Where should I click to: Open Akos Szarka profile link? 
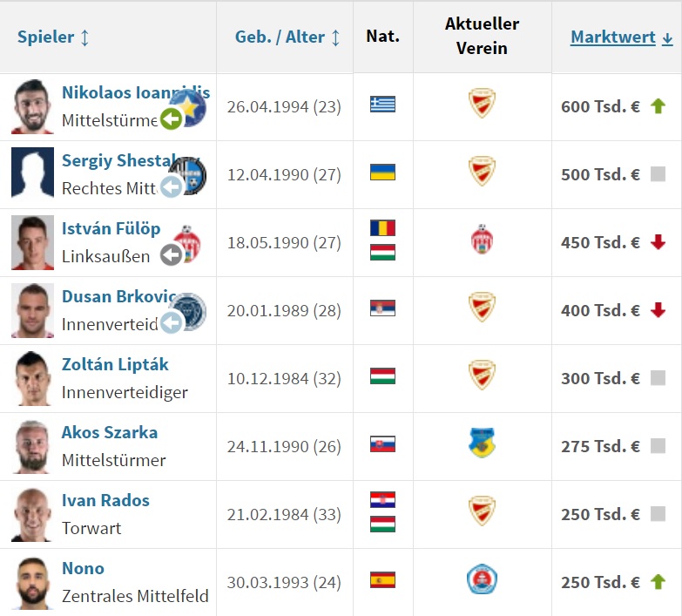110,432
